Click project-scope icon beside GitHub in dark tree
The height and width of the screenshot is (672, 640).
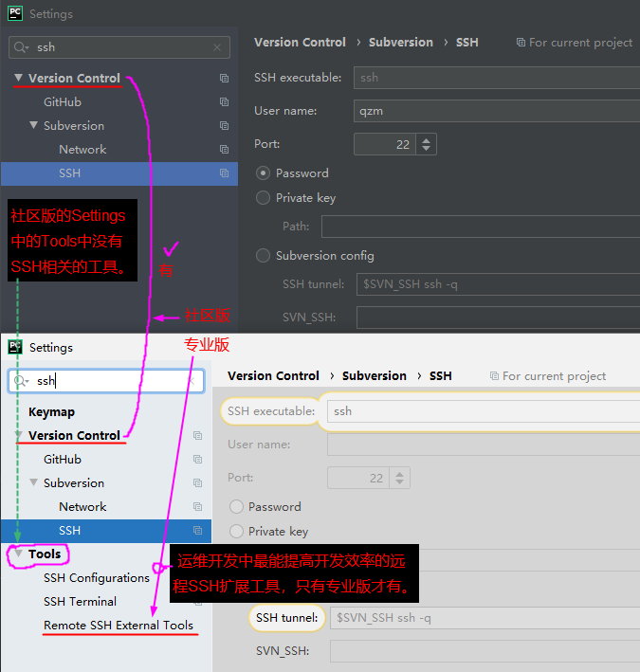(x=224, y=102)
